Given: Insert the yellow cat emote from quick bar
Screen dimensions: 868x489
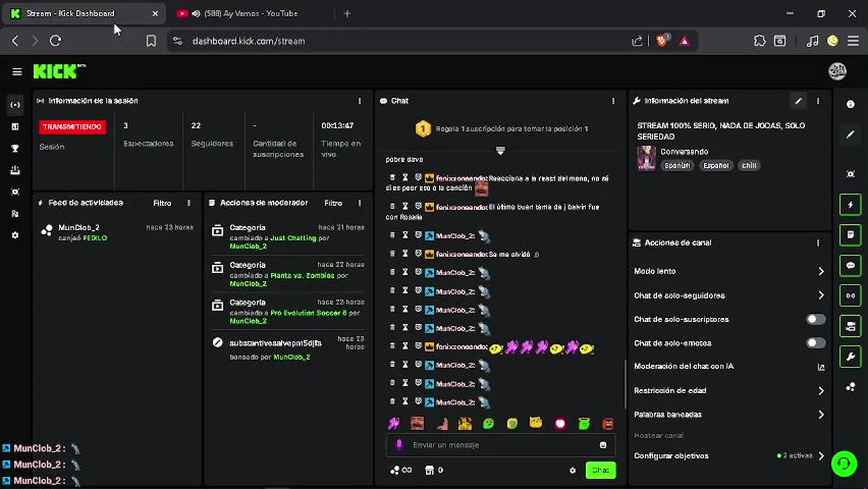Looking at the screenshot, I should (536, 423).
